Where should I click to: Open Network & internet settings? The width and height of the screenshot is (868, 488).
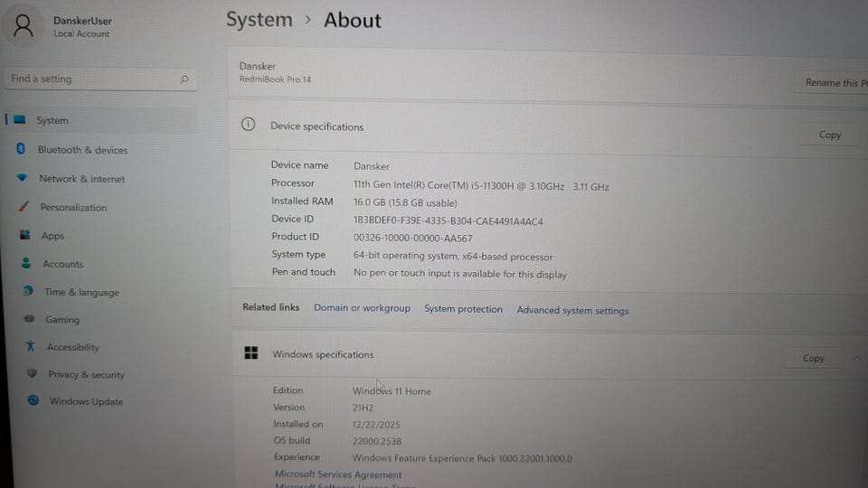[82, 179]
